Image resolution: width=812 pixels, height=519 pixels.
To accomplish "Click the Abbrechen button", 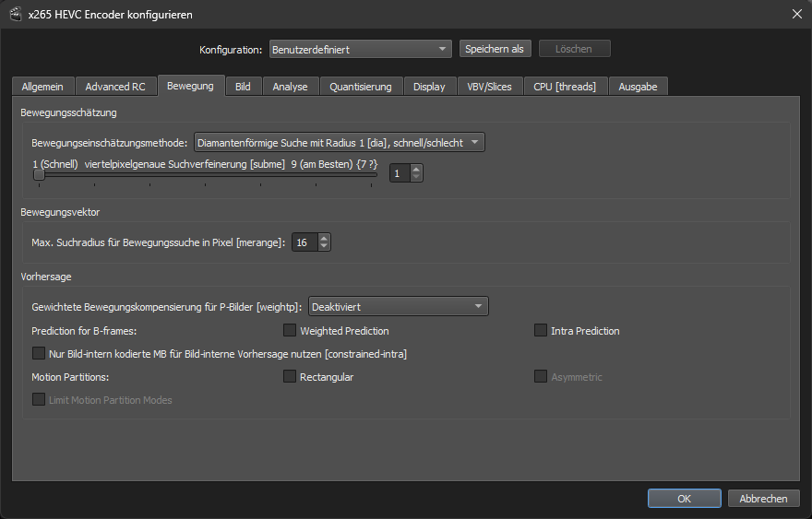I will click(763, 499).
